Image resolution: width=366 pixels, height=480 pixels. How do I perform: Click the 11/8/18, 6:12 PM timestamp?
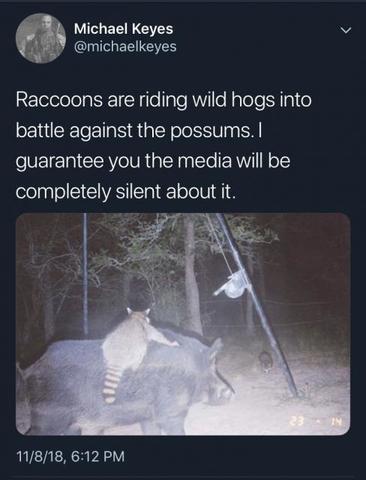(x=70, y=456)
